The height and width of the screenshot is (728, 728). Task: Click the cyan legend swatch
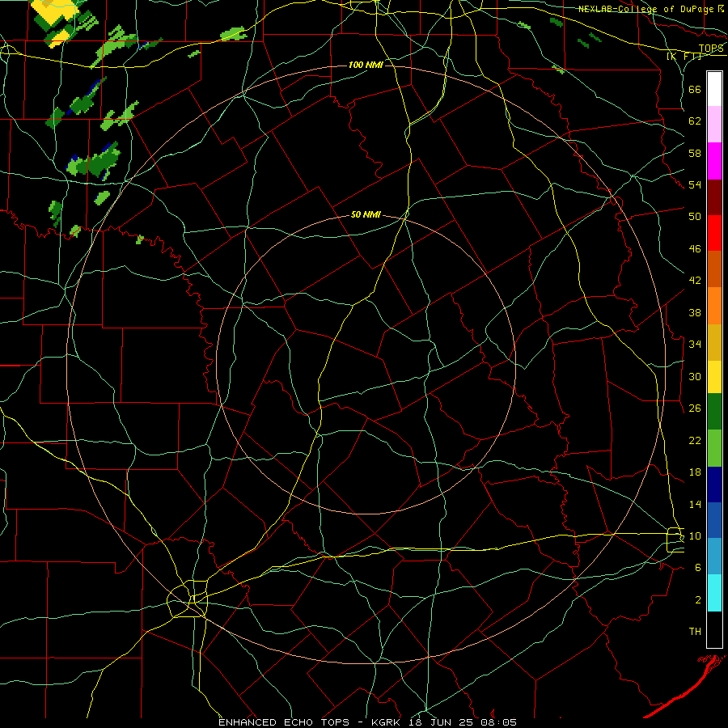coord(714,593)
